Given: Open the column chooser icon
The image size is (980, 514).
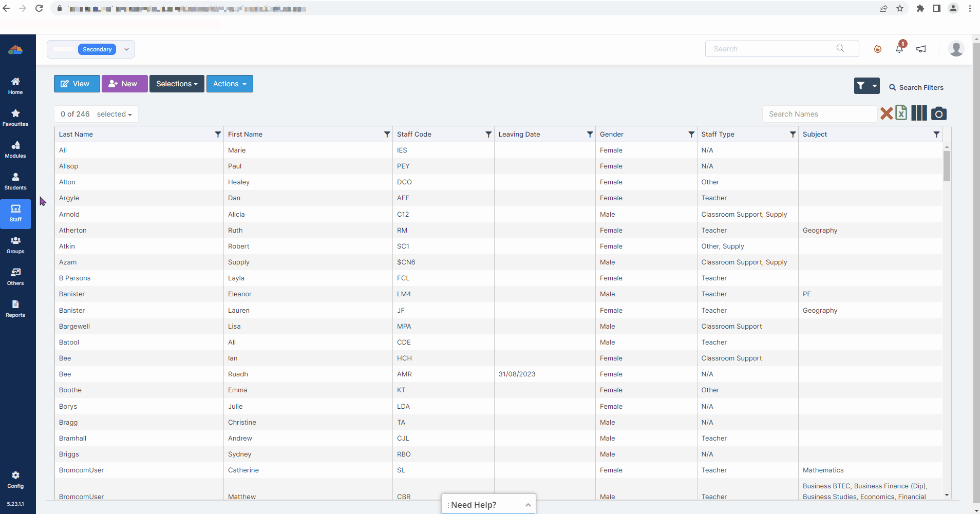Looking at the screenshot, I should click(x=919, y=113).
